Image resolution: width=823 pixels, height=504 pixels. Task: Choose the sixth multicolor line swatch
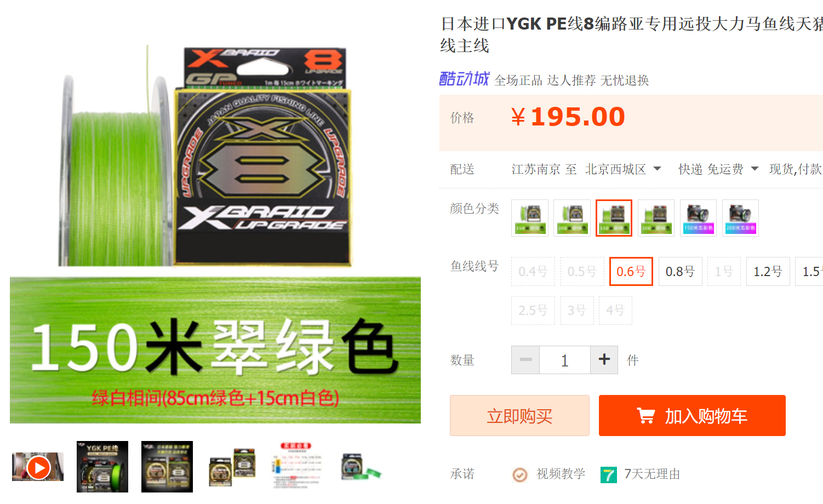[740, 218]
